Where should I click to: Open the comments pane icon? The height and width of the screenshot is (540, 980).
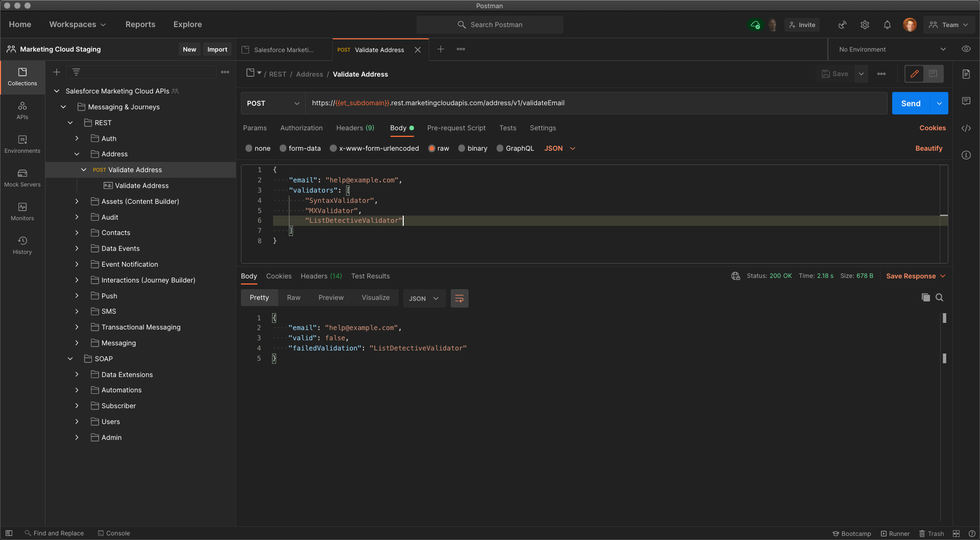tap(966, 101)
